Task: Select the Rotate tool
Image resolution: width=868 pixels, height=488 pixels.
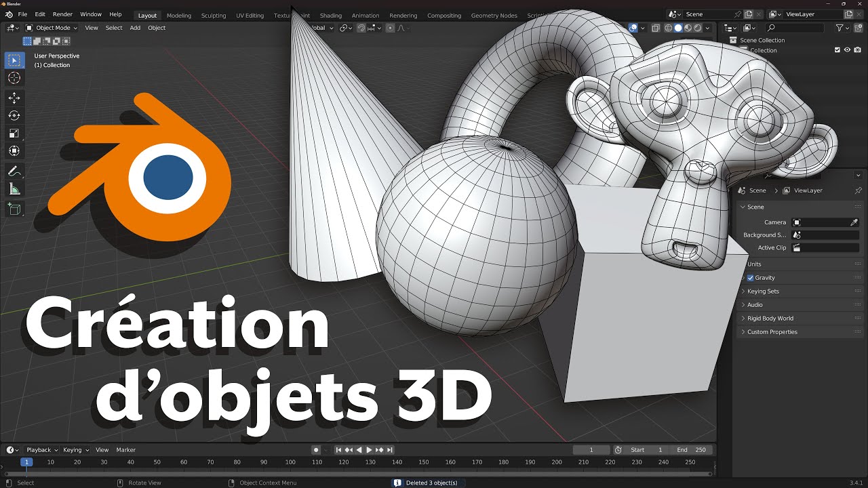Action: (14, 116)
